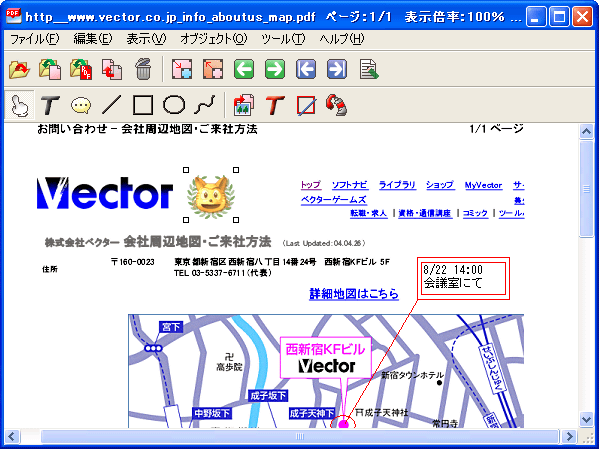Click the ベクターゲームズ link

pyautogui.click(x=333, y=199)
